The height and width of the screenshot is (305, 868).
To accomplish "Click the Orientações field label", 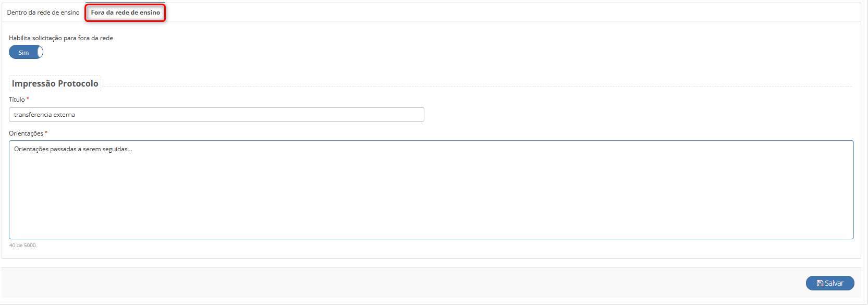I will (26, 133).
